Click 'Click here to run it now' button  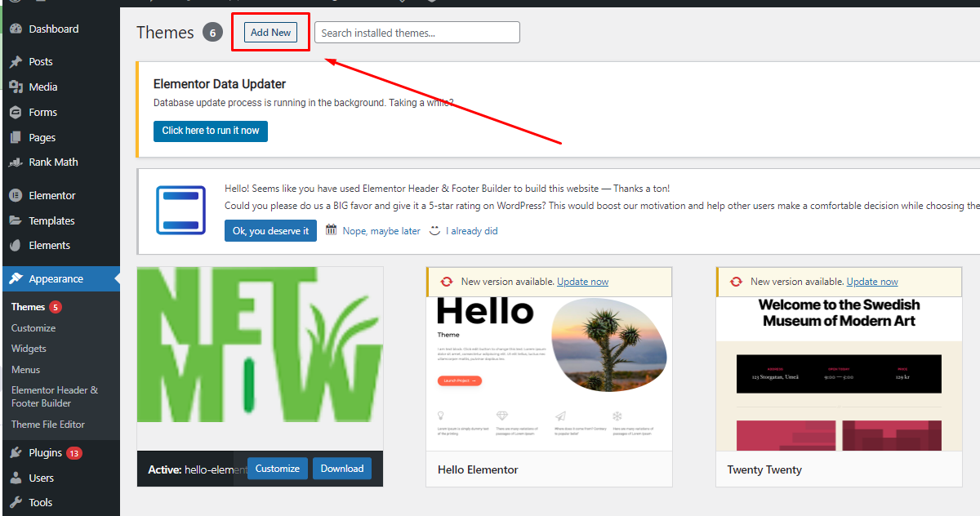pyautogui.click(x=211, y=131)
